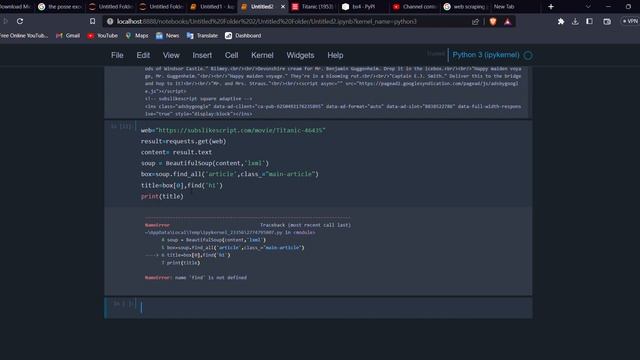Open the Jupyter Edit menu
This screenshot has width=640, height=360.
[143, 55]
